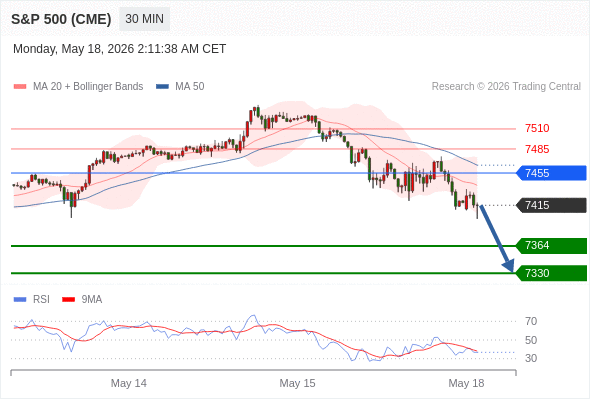590x400 pixels.
Task: Click the May 18 date axis label
Action: (466, 383)
